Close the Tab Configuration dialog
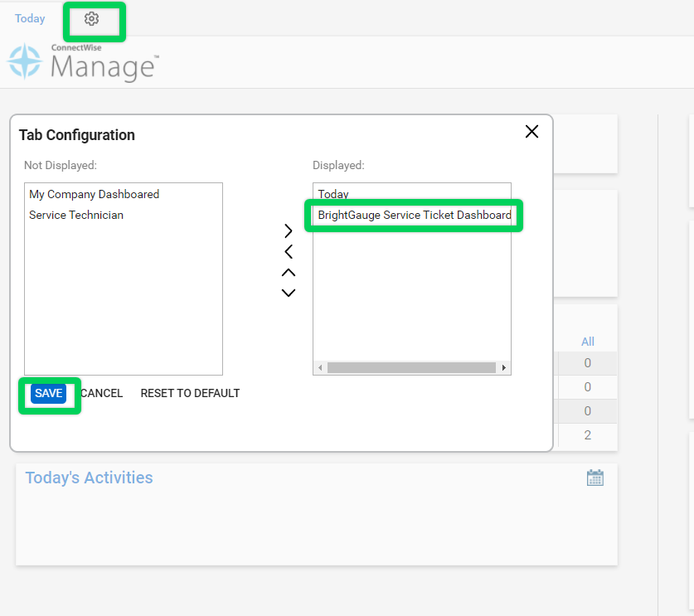Image resolution: width=694 pixels, height=616 pixels. tap(531, 132)
